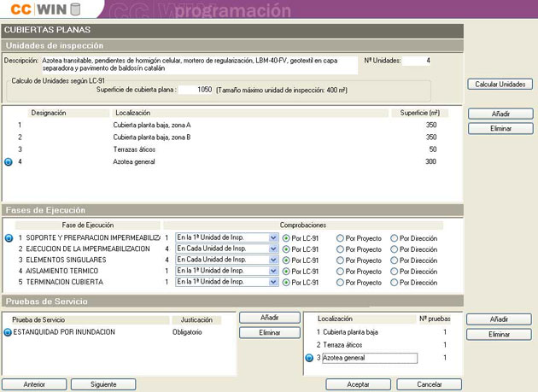
Task: Open the dropdown for TERMINACION CUBIERTA phase
Action: (273, 282)
